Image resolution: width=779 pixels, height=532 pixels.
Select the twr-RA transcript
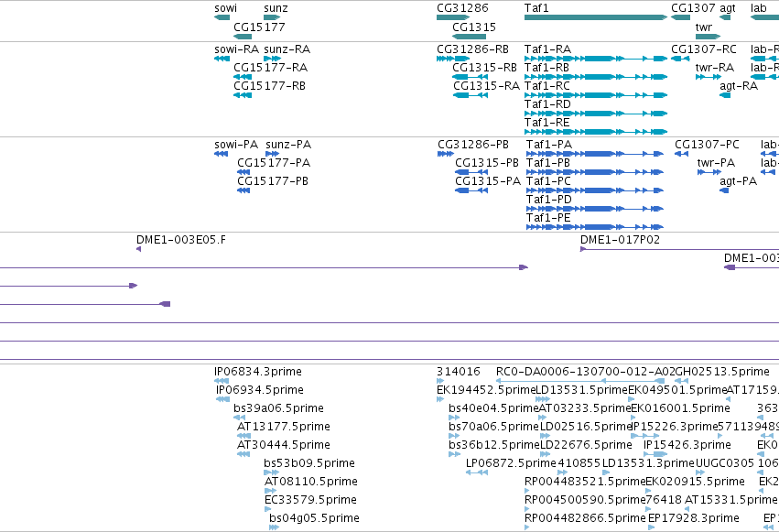[x=709, y=77]
